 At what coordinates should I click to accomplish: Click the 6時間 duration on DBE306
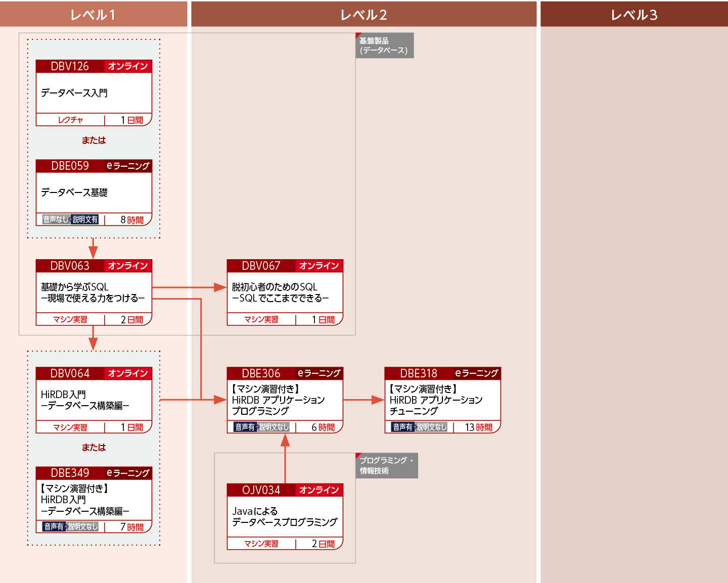coord(323,427)
